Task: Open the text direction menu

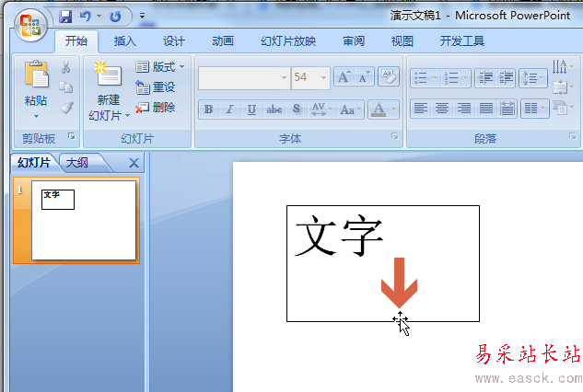Action: [x=563, y=67]
